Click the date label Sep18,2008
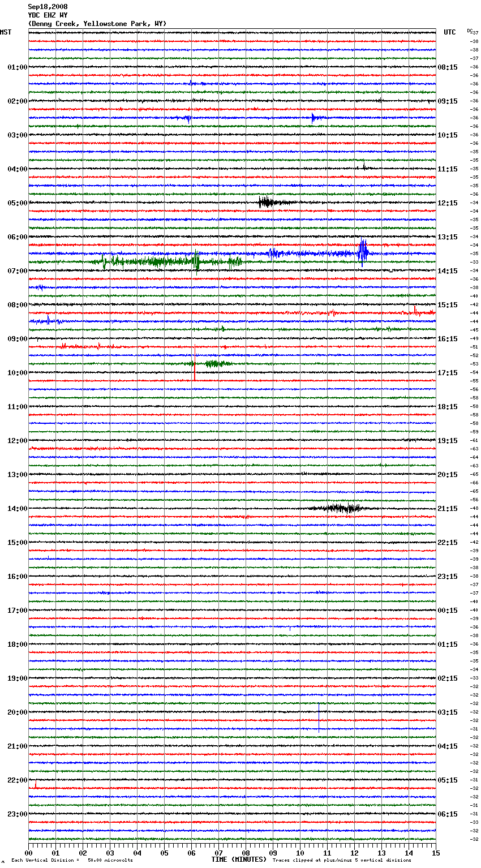This screenshot has height=868, width=481. (x=48, y=7)
